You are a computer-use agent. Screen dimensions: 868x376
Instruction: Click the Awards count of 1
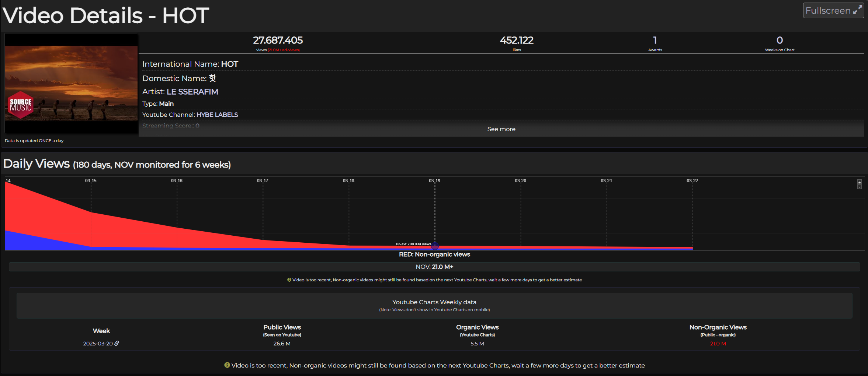[655, 40]
